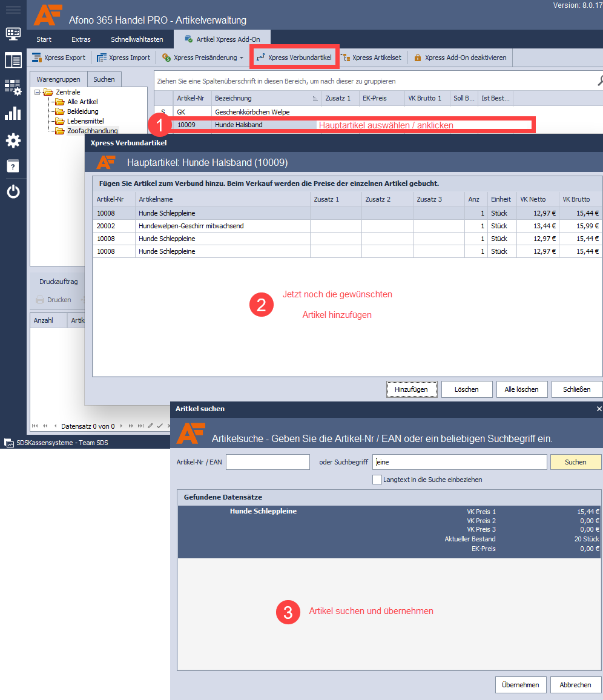
Task: Click the Xpress Import toolbar button
Action: [x=124, y=58]
